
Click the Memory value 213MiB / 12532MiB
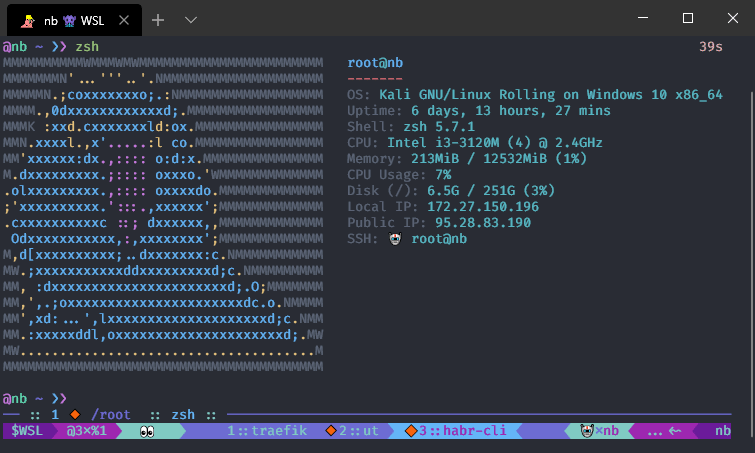coord(499,158)
